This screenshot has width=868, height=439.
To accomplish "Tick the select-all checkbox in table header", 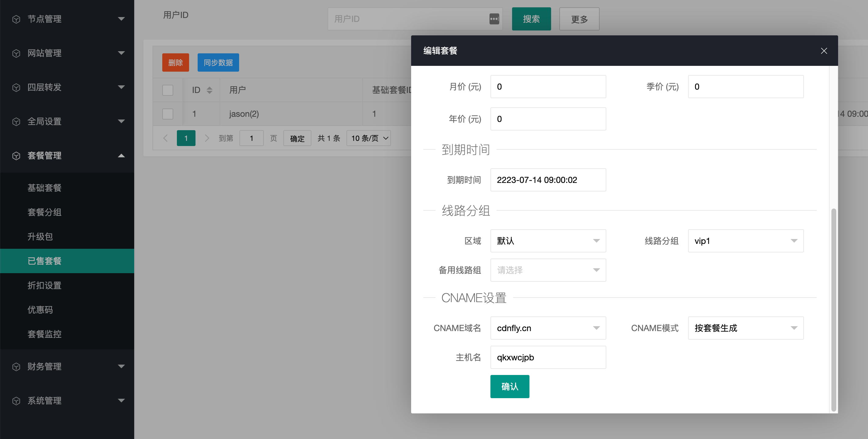I will click(x=167, y=90).
